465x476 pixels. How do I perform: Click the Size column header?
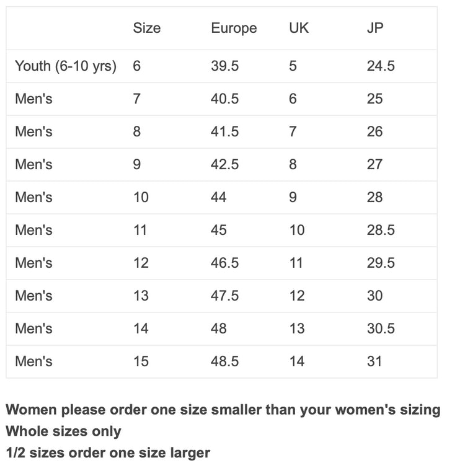coord(146,29)
